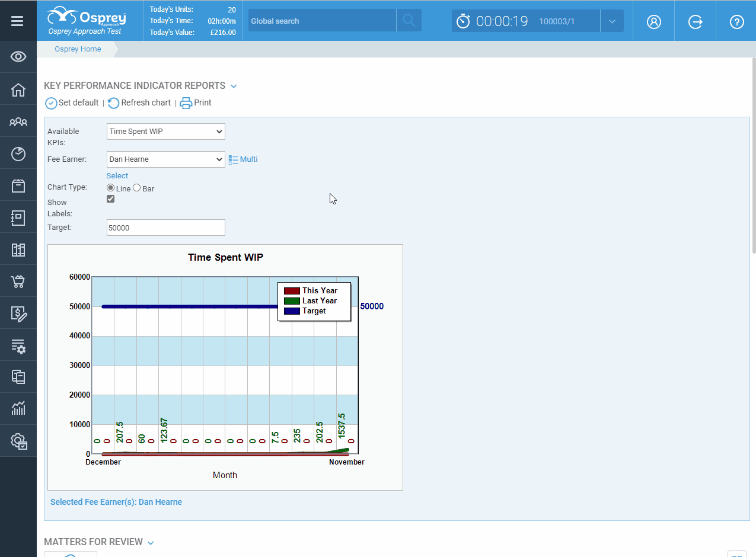Viewport: 756px width, 557px height.
Task: Open the shopping cart icon in sidebar
Action: coord(18,281)
